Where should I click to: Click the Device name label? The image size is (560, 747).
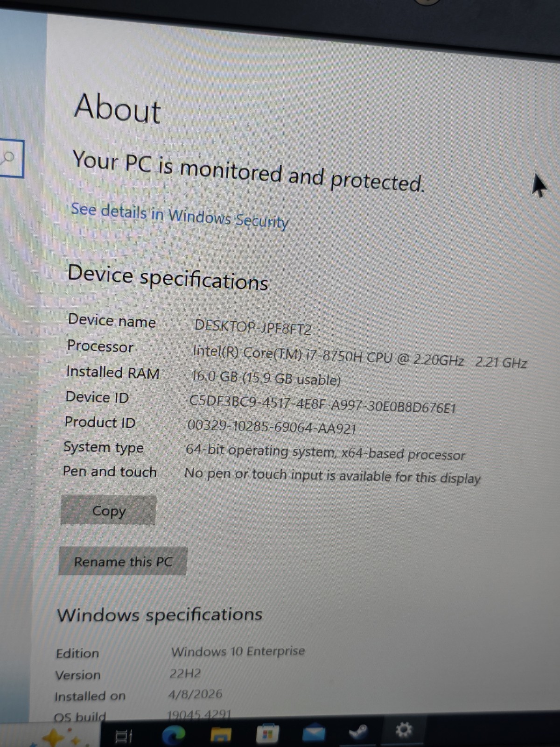point(112,320)
